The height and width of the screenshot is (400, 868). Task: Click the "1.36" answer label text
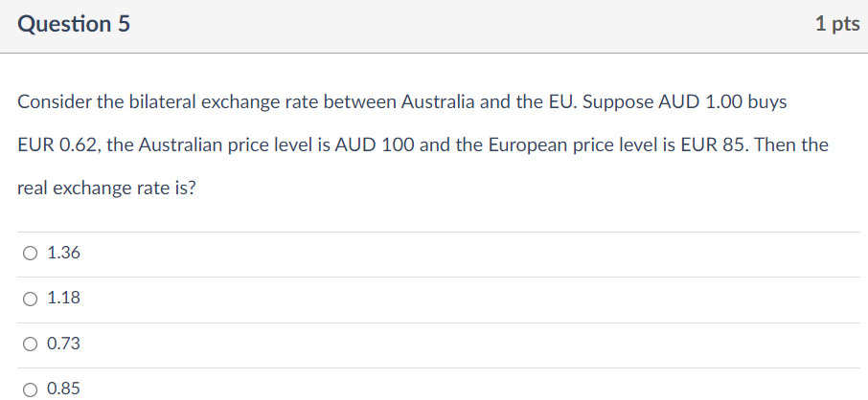63,254
